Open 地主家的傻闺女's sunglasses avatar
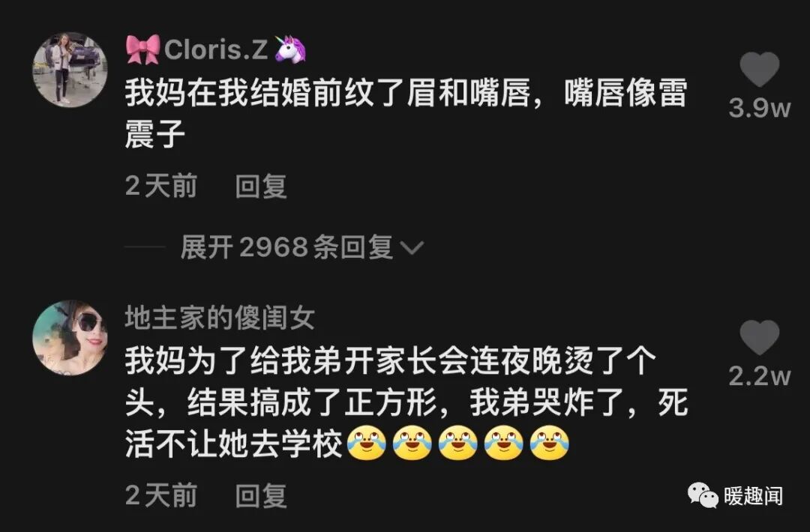810x532 pixels. [x=70, y=338]
